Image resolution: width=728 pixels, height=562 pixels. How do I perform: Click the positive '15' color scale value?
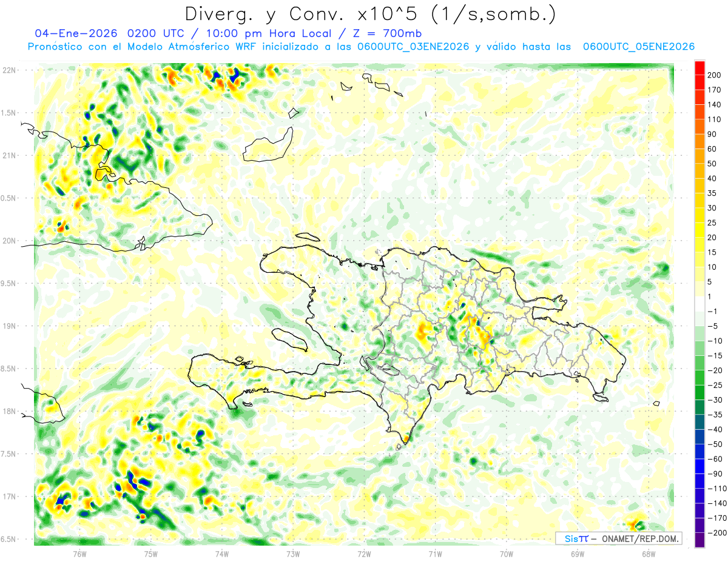(712, 252)
